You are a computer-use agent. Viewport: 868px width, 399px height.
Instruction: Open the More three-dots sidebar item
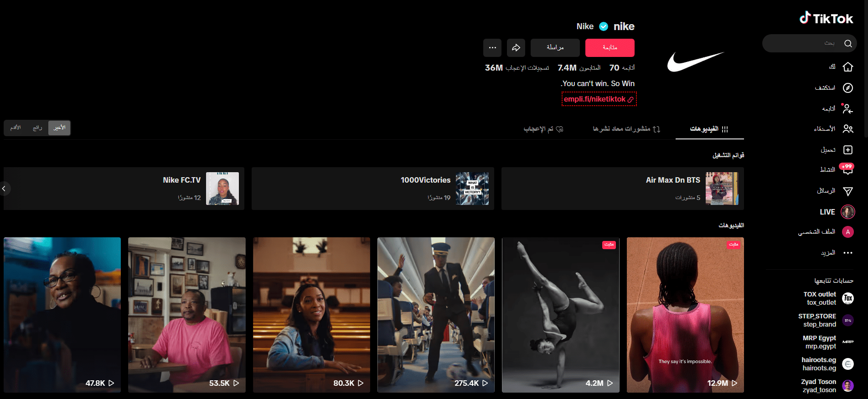(848, 253)
